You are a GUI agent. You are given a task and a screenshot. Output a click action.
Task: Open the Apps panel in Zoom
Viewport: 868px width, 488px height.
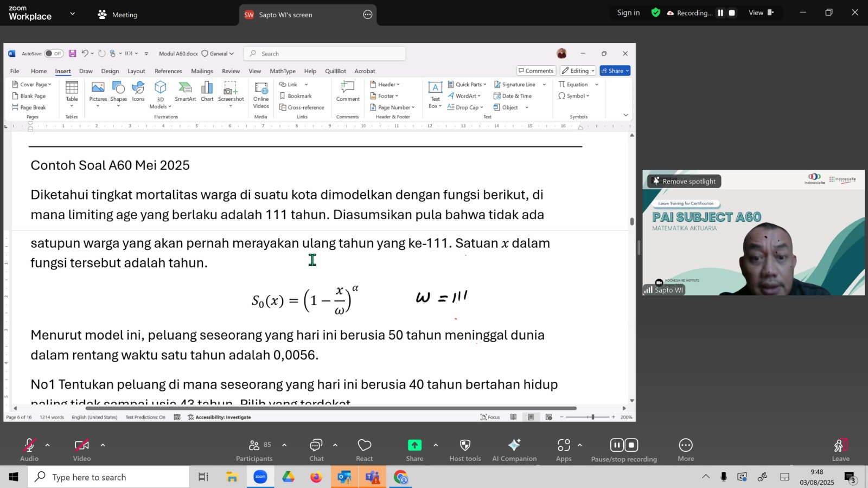tap(564, 450)
